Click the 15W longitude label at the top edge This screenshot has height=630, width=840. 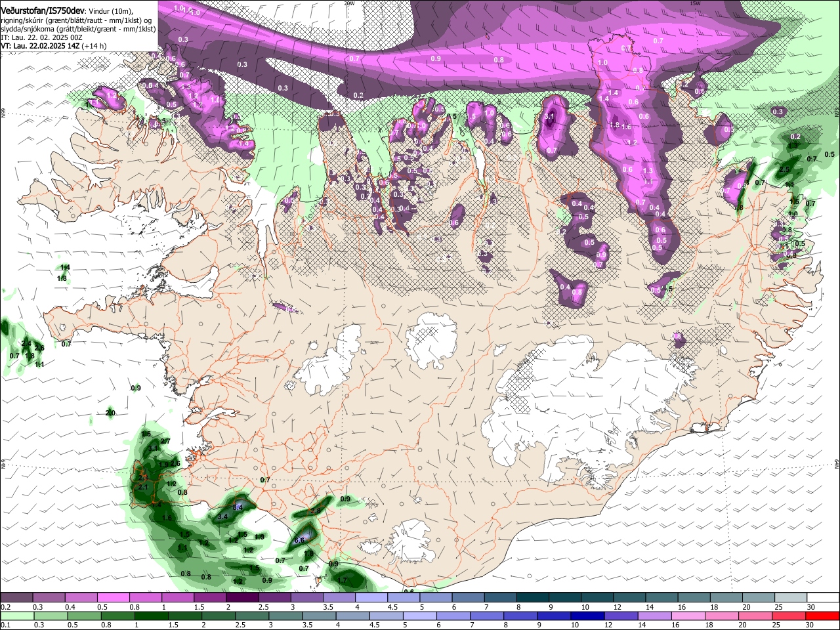point(695,3)
